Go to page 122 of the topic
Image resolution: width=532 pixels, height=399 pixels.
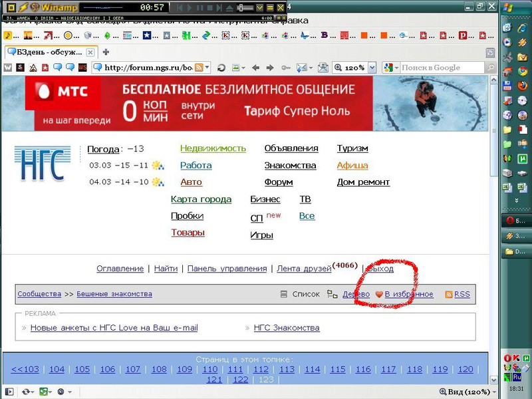[240, 379]
